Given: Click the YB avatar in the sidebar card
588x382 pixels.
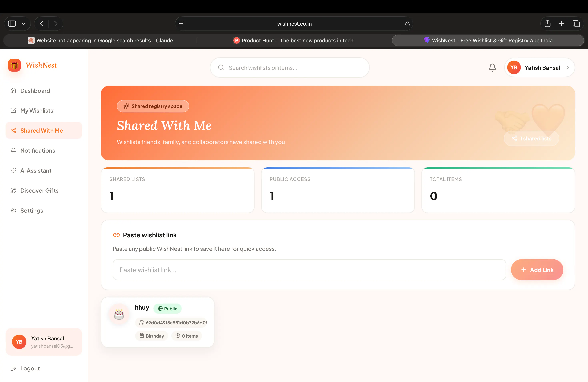Looking at the screenshot, I should 19,342.
